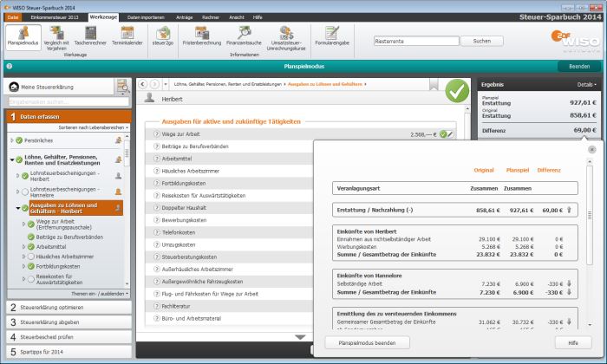Open Umsatzsteuer-Umrechnungskurse tool

tap(286, 38)
